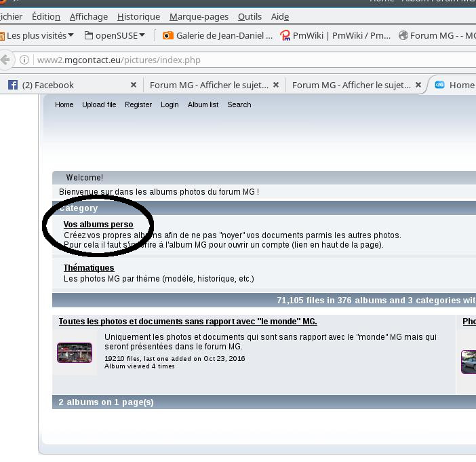Open the Outils menu

pyautogui.click(x=250, y=16)
